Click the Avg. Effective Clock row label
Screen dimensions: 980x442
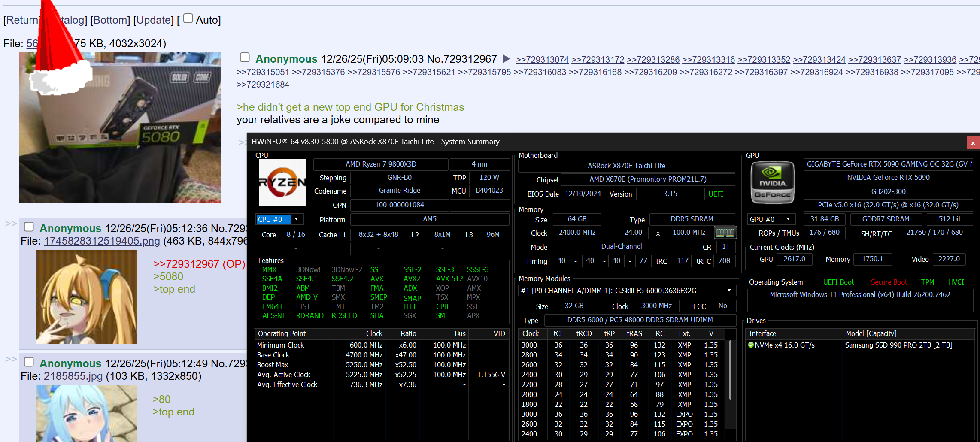pyautogui.click(x=287, y=385)
